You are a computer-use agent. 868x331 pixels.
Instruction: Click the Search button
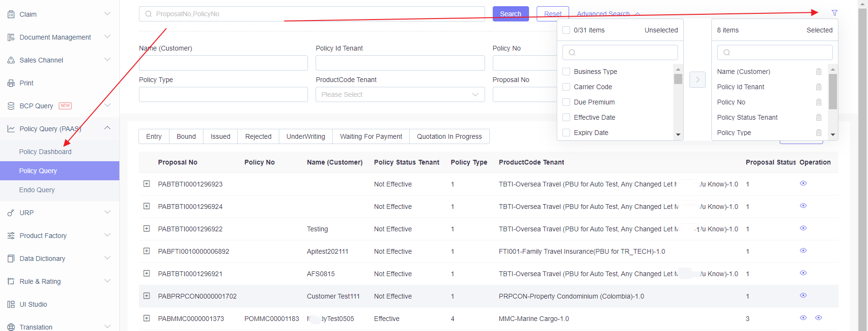tap(510, 14)
